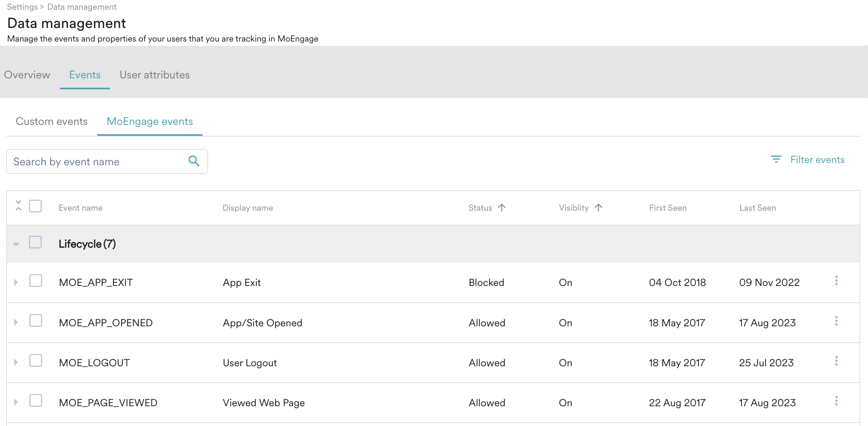Switch to the User attributes tab
This screenshot has height=426, width=868.
click(x=155, y=75)
